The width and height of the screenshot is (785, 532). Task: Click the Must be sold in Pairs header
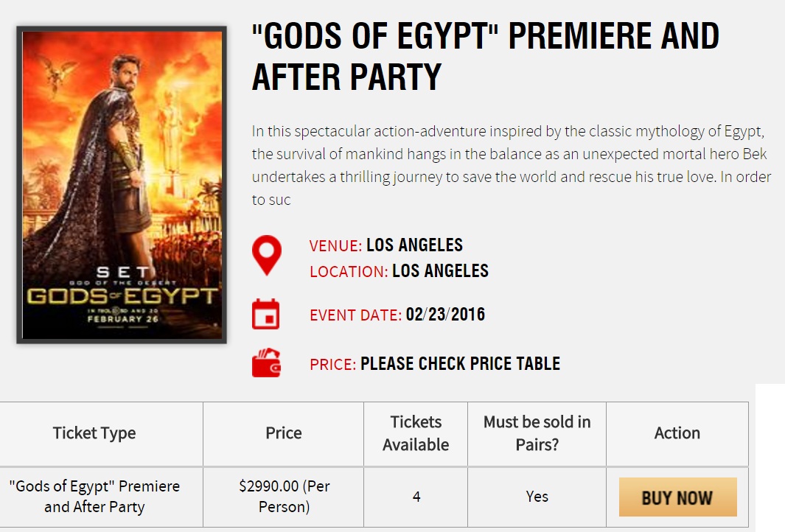[x=537, y=433]
